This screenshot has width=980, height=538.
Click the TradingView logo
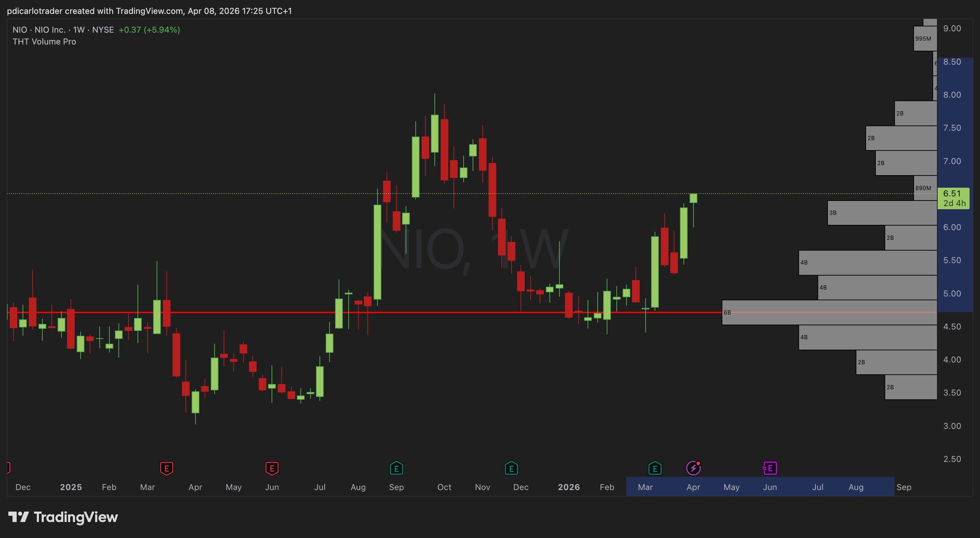point(63,517)
